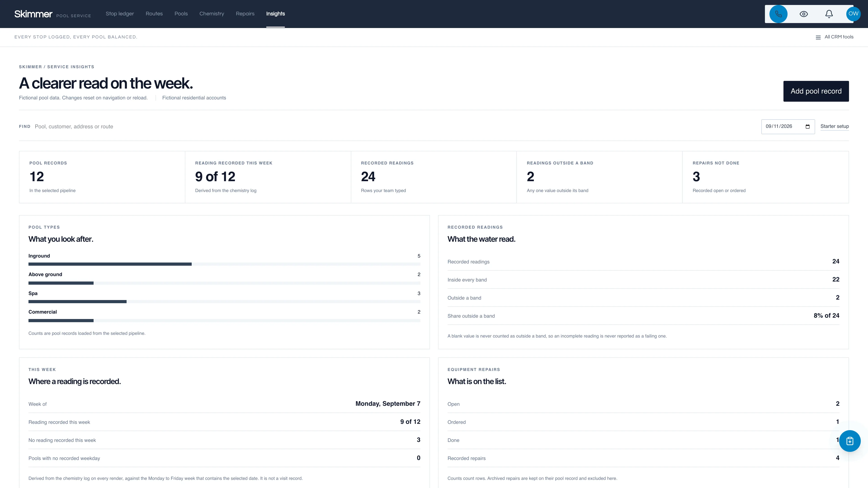Click 'No reading recorded this week' row

(224, 440)
